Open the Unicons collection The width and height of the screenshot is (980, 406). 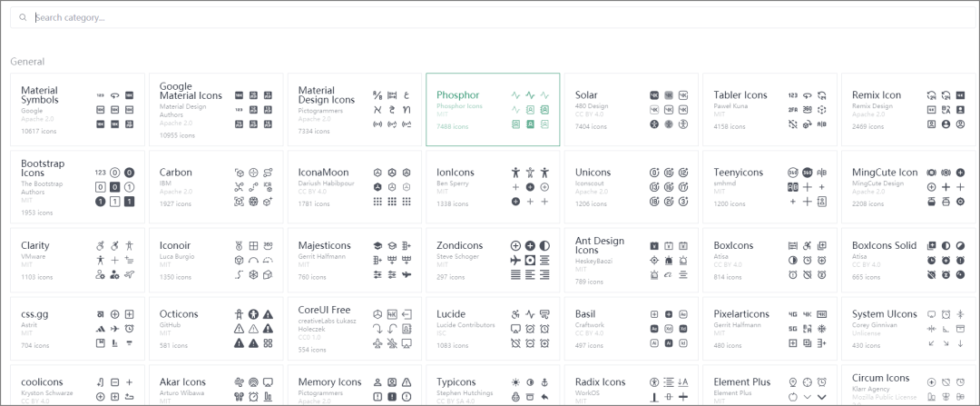coord(632,186)
